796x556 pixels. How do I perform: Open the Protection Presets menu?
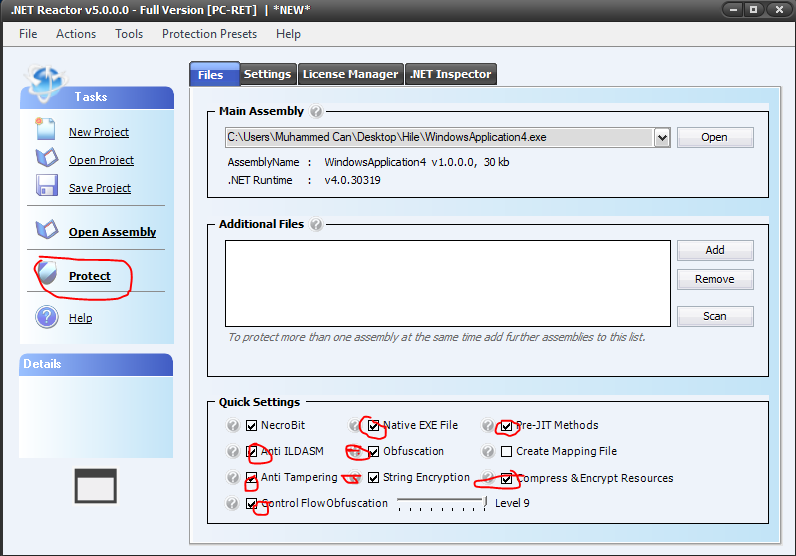[x=209, y=34]
